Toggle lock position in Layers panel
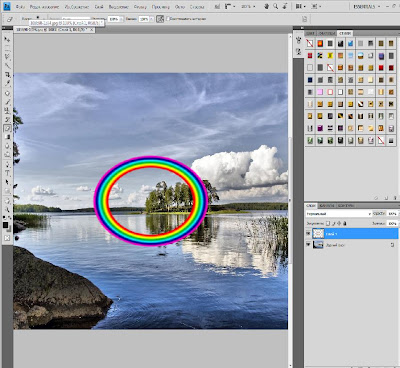 point(339,223)
